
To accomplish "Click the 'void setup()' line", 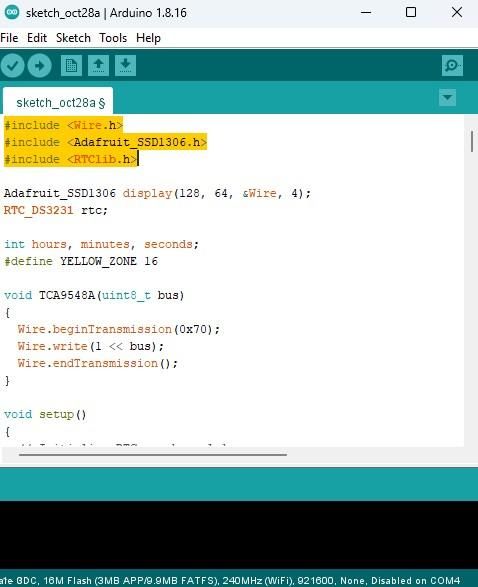I will tap(45, 414).
